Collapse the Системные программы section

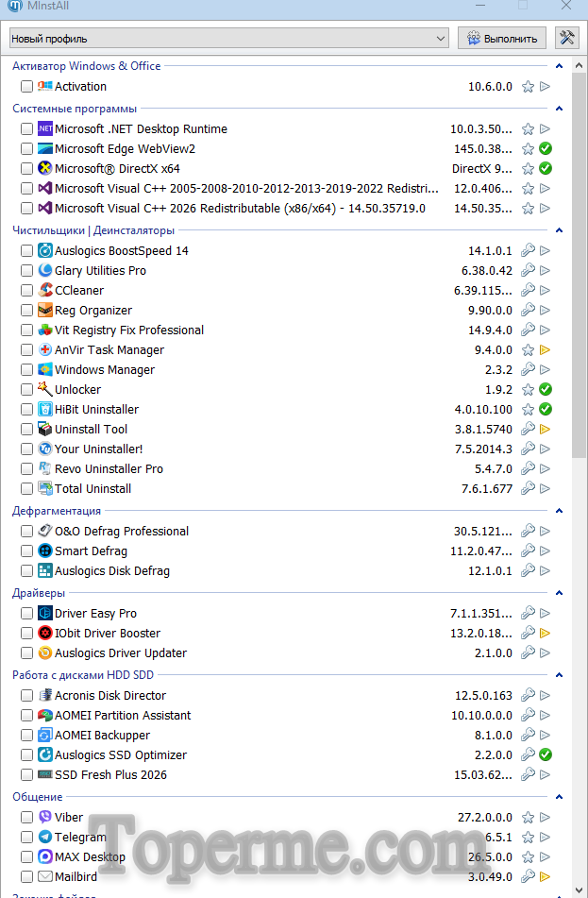point(560,109)
